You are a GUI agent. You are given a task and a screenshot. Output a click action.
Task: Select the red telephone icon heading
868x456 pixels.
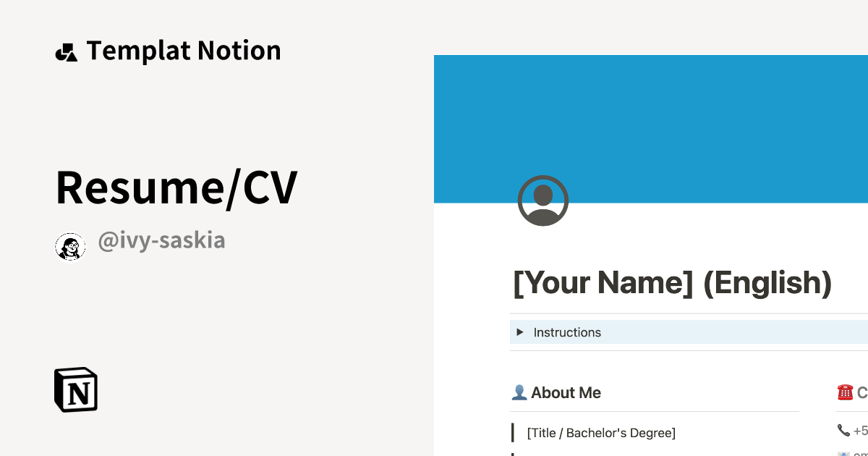coord(845,392)
